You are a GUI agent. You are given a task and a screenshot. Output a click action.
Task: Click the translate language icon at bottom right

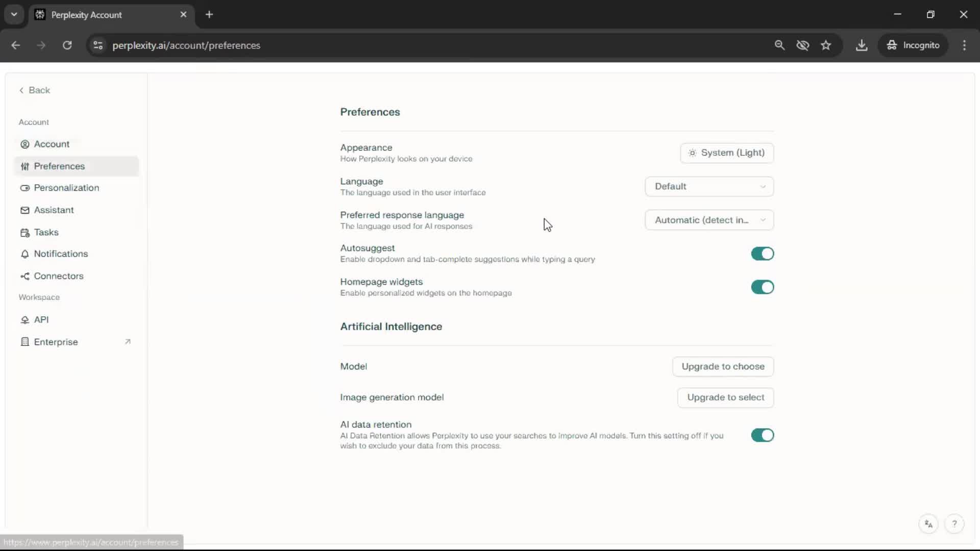(928, 524)
